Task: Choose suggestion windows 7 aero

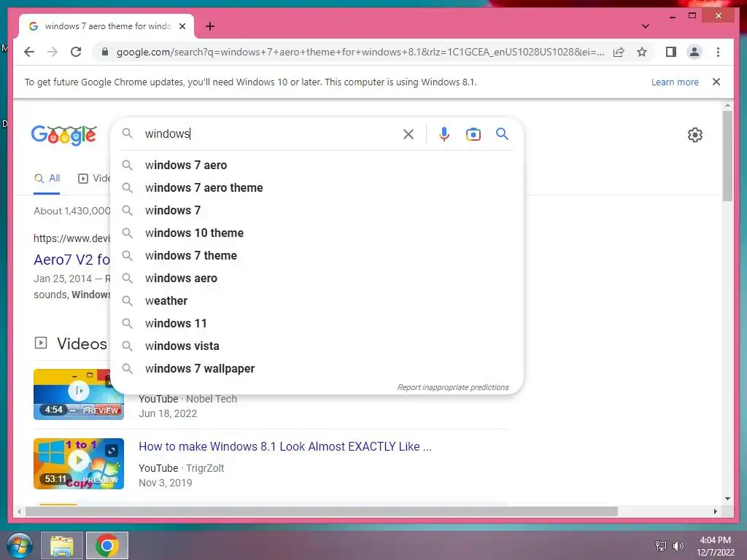Action: click(x=317, y=166)
